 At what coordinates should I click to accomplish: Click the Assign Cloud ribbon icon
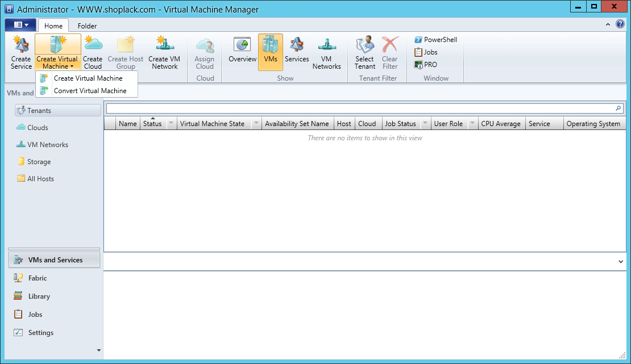click(x=205, y=52)
